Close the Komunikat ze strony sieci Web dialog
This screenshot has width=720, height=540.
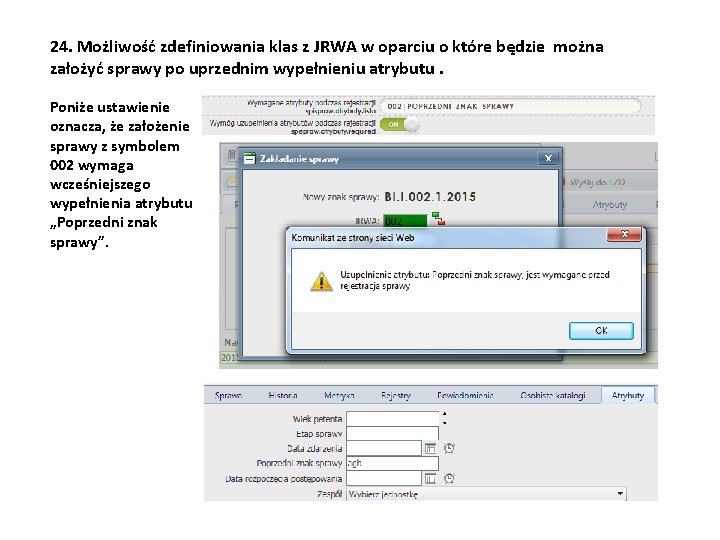point(624,234)
